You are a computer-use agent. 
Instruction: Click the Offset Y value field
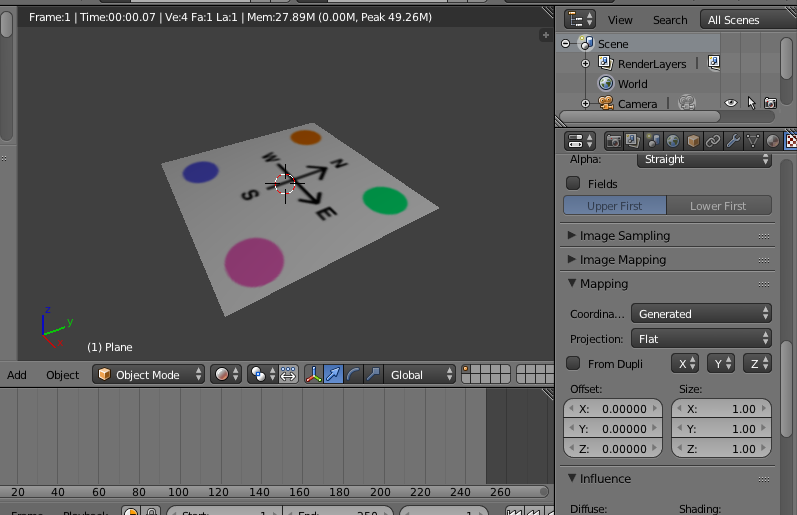[613, 429]
